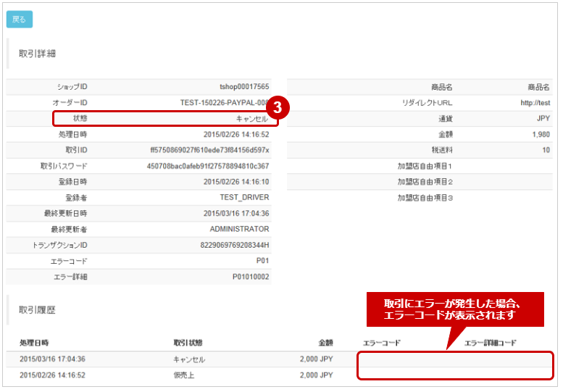Click the オーダーID value TEST-150226-PAYPAL

pos(224,102)
